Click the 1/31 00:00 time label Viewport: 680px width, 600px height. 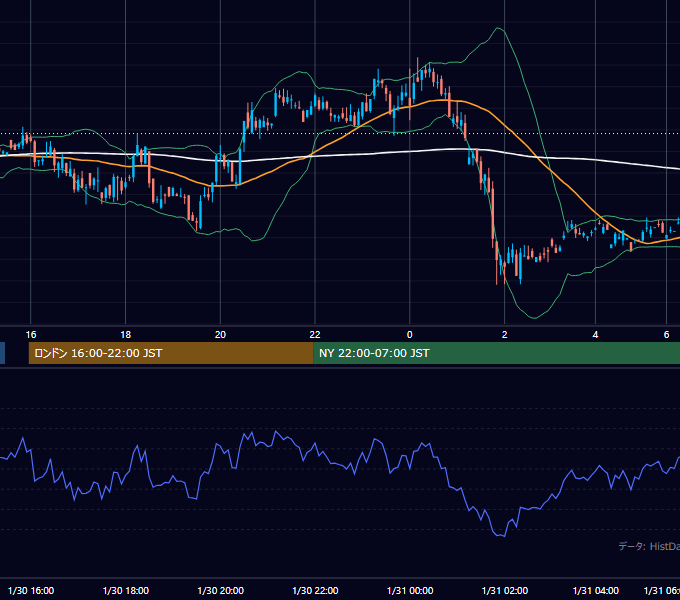coord(410,590)
